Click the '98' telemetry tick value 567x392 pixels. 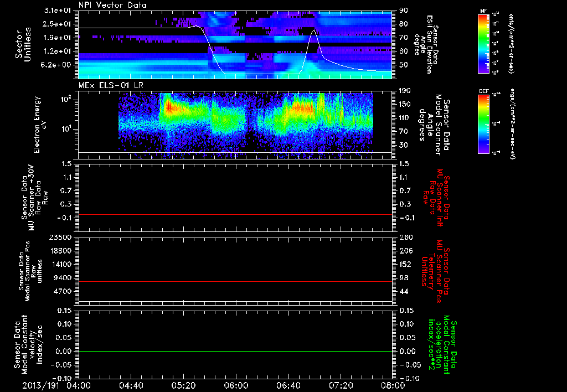[x=403, y=278]
